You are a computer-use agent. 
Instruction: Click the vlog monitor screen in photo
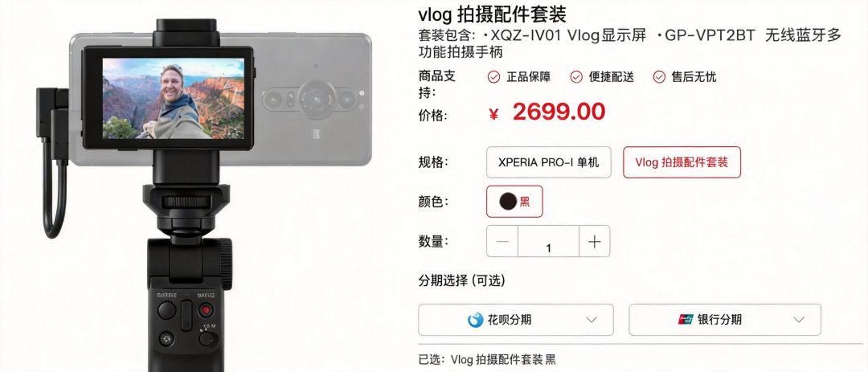coord(174,99)
